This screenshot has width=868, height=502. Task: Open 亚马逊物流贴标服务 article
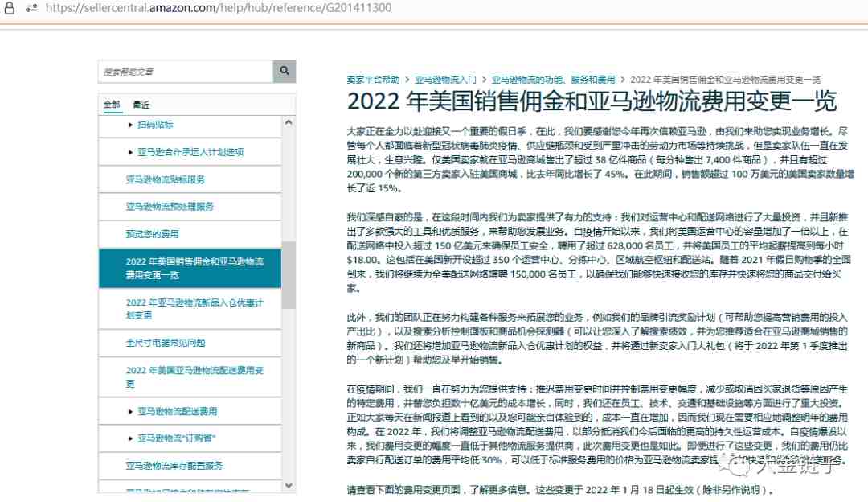[x=166, y=179]
